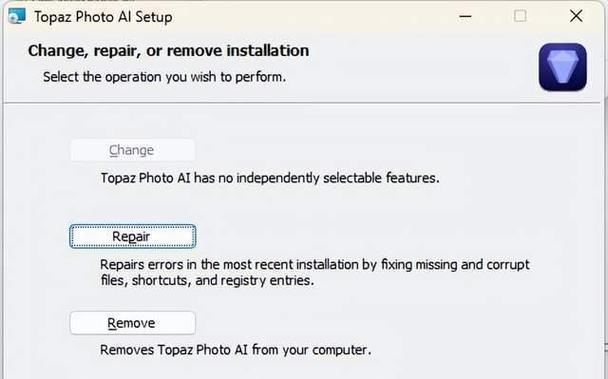Image resolution: width=608 pixels, height=379 pixels.
Task: Click the setup installer icon in title bar
Action: click(17, 16)
